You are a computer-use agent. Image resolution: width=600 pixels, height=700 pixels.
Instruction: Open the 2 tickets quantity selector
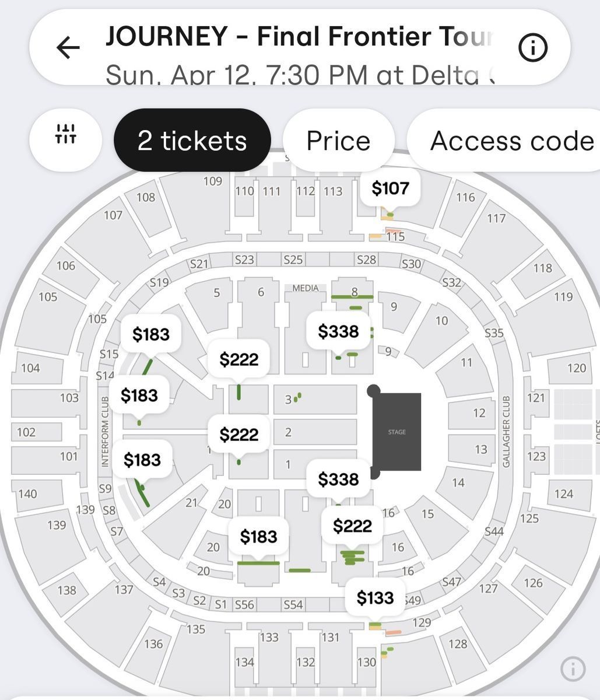[x=192, y=141]
